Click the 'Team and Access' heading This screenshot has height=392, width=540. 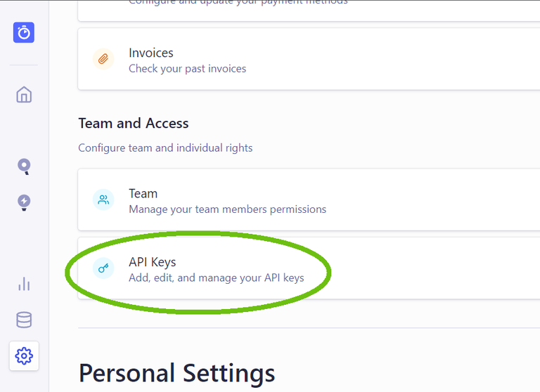[x=134, y=124]
